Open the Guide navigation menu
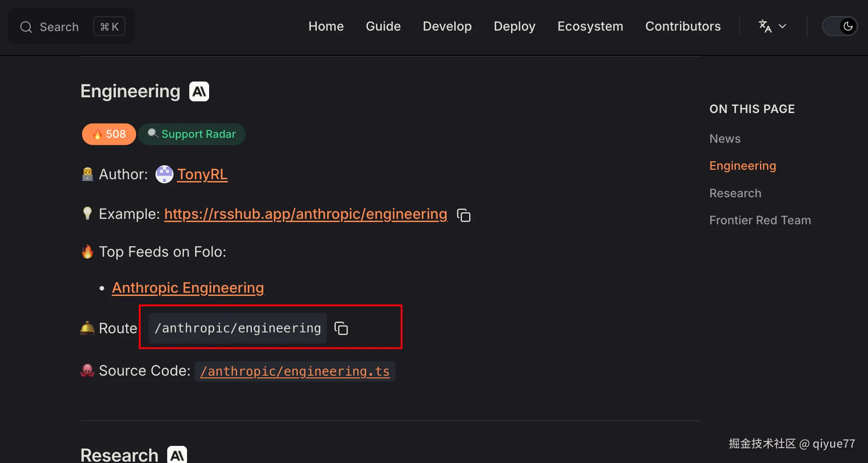This screenshot has height=463, width=868. tap(383, 26)
